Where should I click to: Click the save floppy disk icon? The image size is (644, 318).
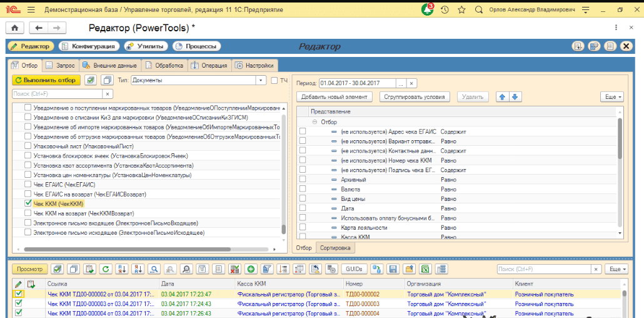tap(393, 269)
